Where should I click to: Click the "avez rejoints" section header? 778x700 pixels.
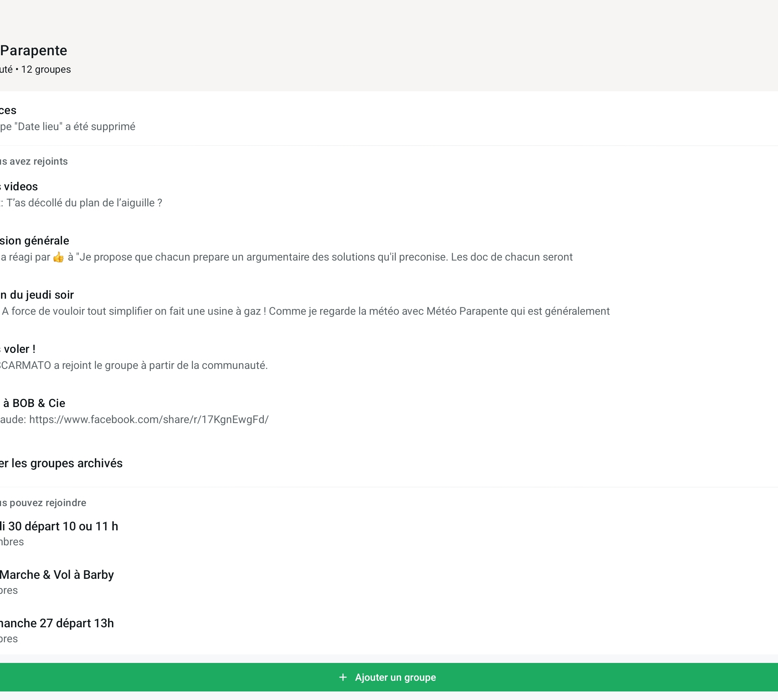pos(35,161)
